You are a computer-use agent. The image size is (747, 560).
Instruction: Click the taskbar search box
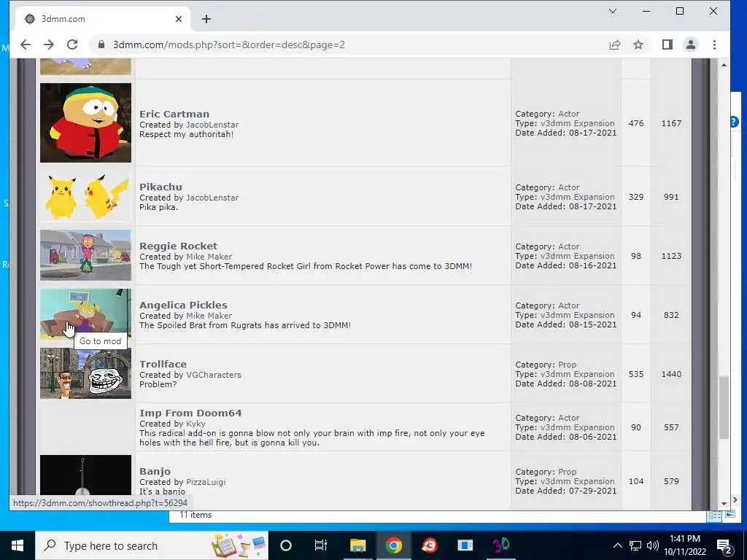[152, 545]
